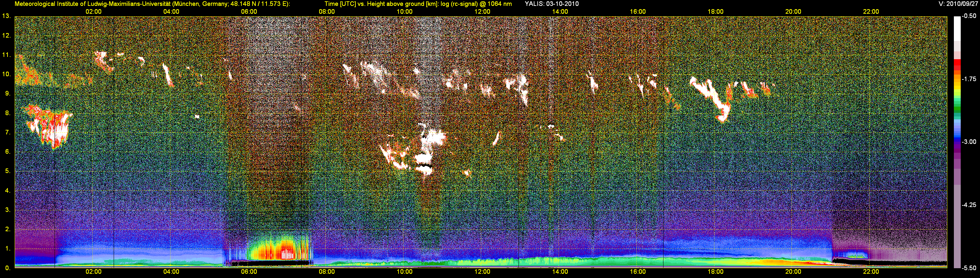Click the 12:00 label on the upper time axis
This screenshot has width=980, height=278.
tap(482, 12)
